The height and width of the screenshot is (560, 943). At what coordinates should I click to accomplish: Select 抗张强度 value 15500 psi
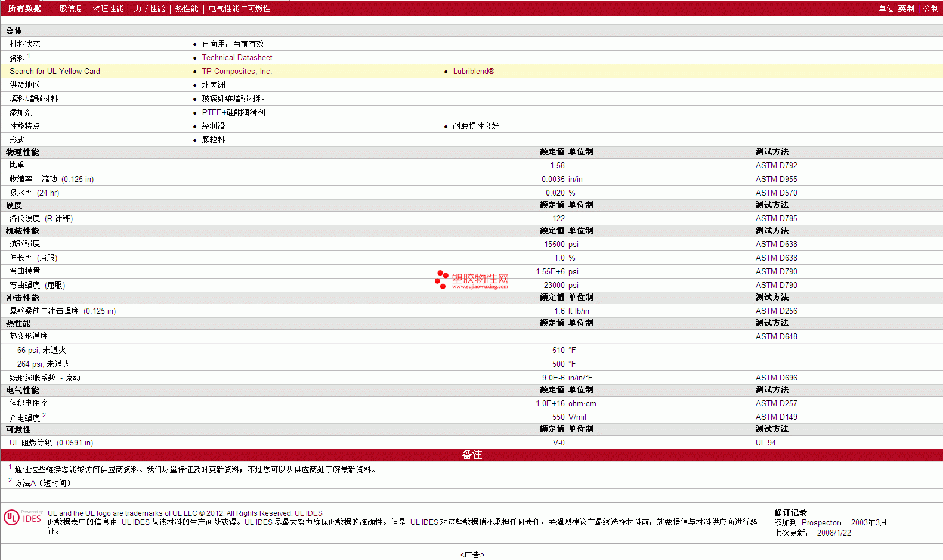coord(561,245)
